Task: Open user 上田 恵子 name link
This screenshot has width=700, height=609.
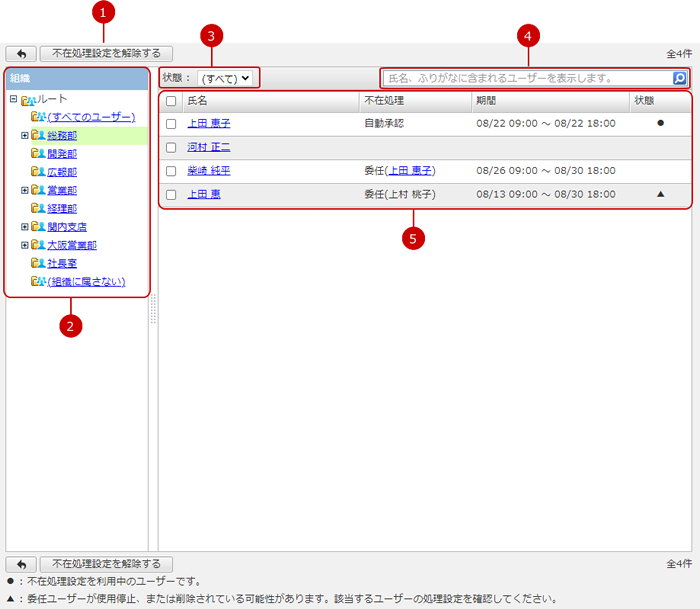Action: [x=208, y=123]
